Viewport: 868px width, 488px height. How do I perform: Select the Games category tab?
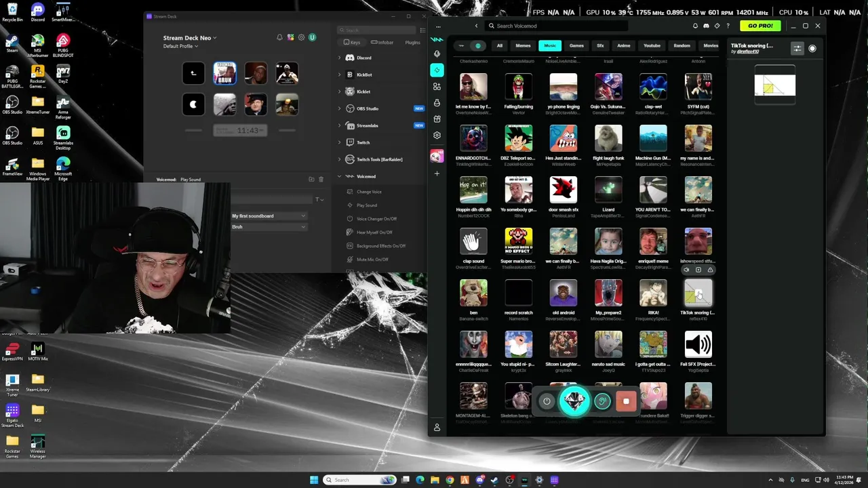pos(576,46)
